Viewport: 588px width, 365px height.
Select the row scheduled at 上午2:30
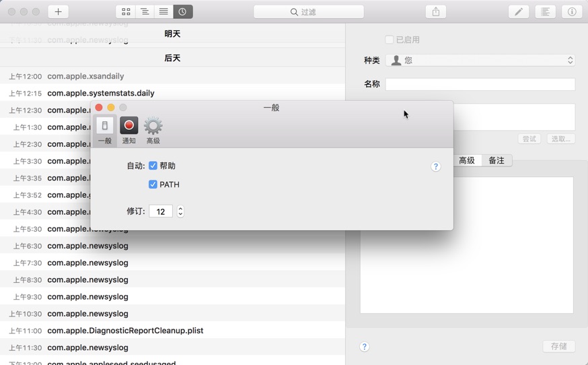(45, 144)
